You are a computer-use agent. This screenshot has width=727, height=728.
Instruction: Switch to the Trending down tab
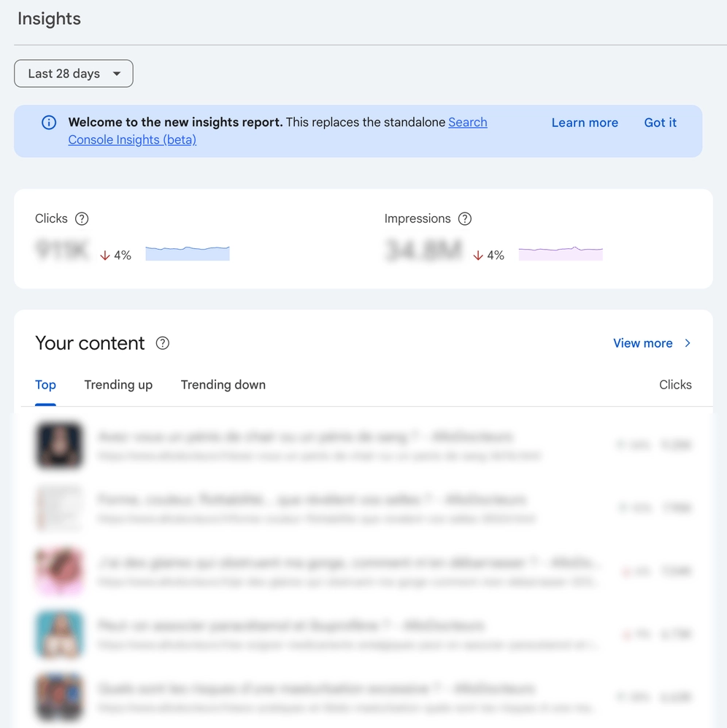click(x=223, y=385)
